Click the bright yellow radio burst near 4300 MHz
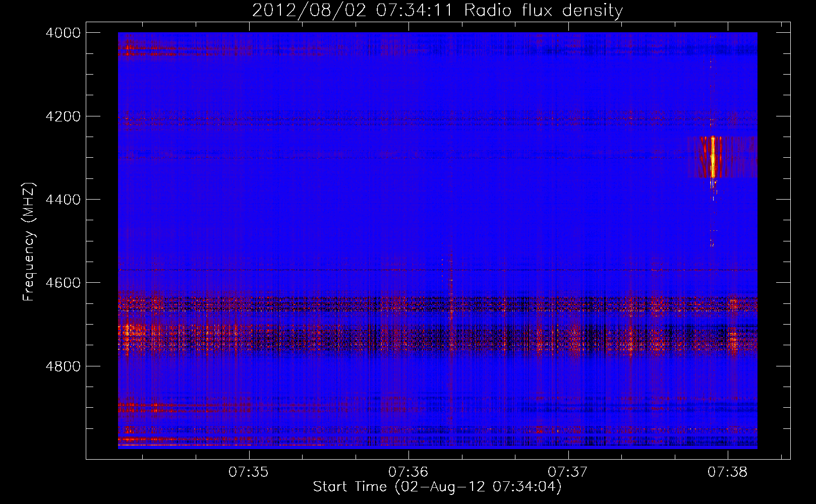Viewport: 816px width, 504px height. 713,157
